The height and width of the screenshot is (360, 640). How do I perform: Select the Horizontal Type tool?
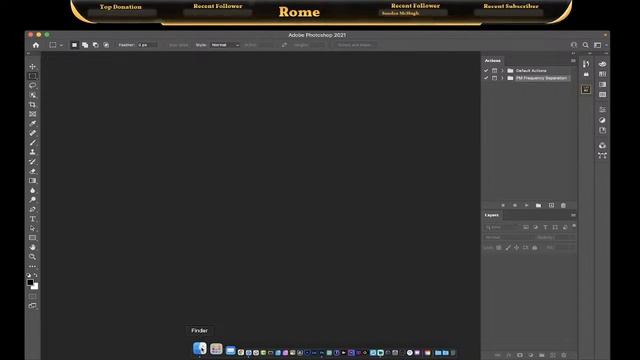[33, 219]
